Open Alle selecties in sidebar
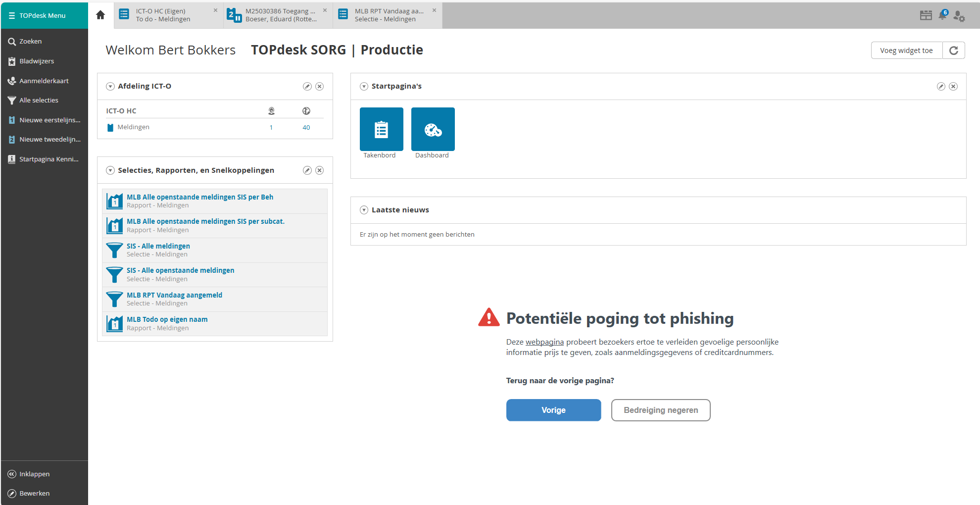 pyautogui.click(x=45, y=101)
